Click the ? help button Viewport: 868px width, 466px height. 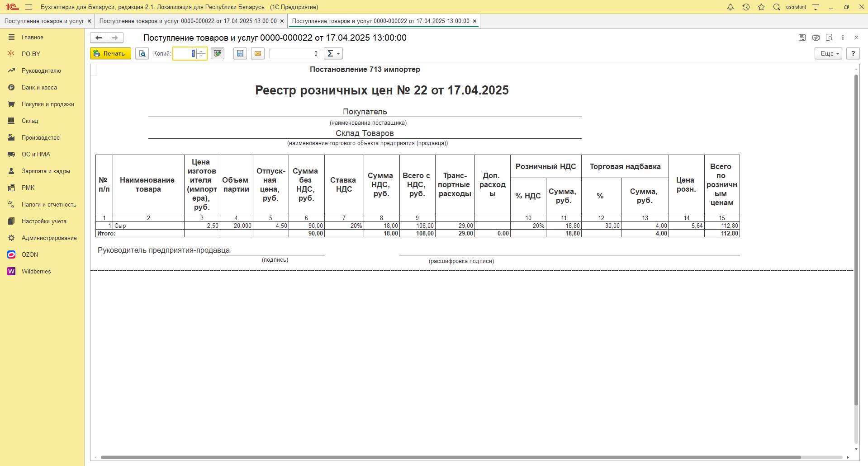click(853, 54)
